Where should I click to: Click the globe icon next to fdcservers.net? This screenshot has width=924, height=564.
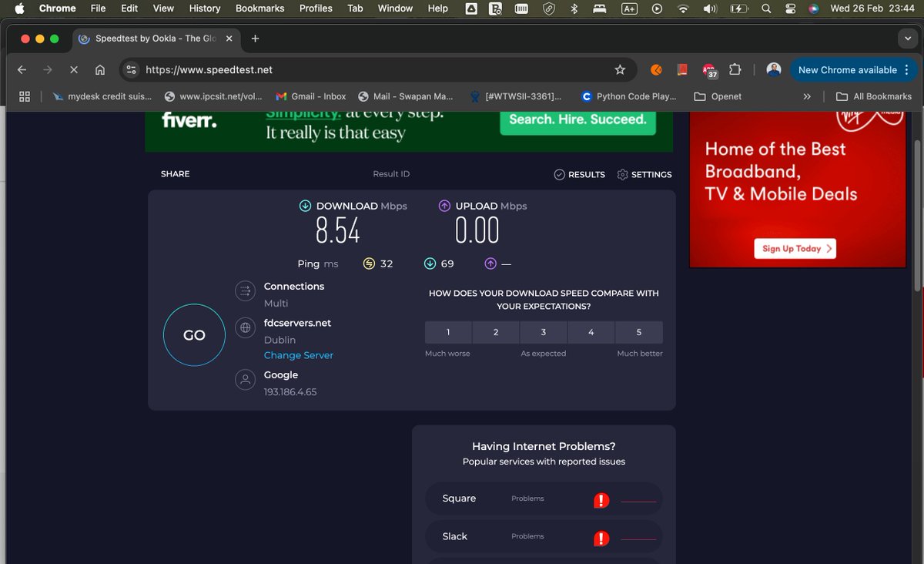point(245,327)
